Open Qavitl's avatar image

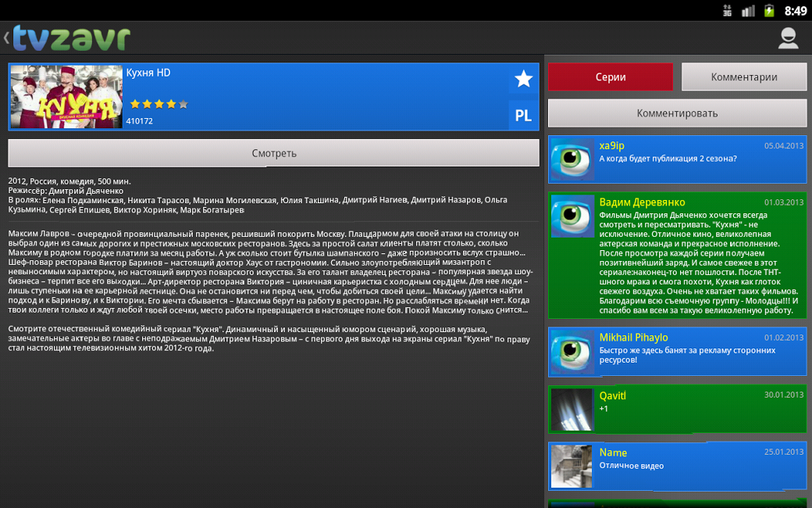(572, 410)
